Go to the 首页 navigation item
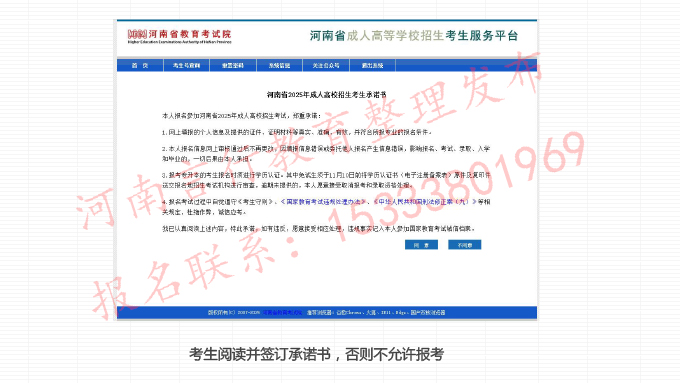The height and width of the screenshot is (383, 680). coord(140,65)
